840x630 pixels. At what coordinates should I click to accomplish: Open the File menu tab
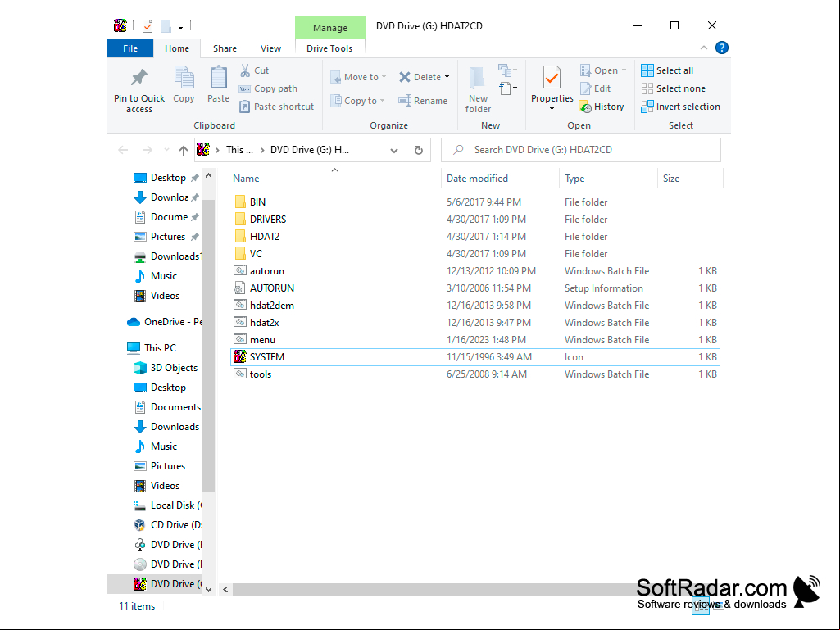point(130,48)
